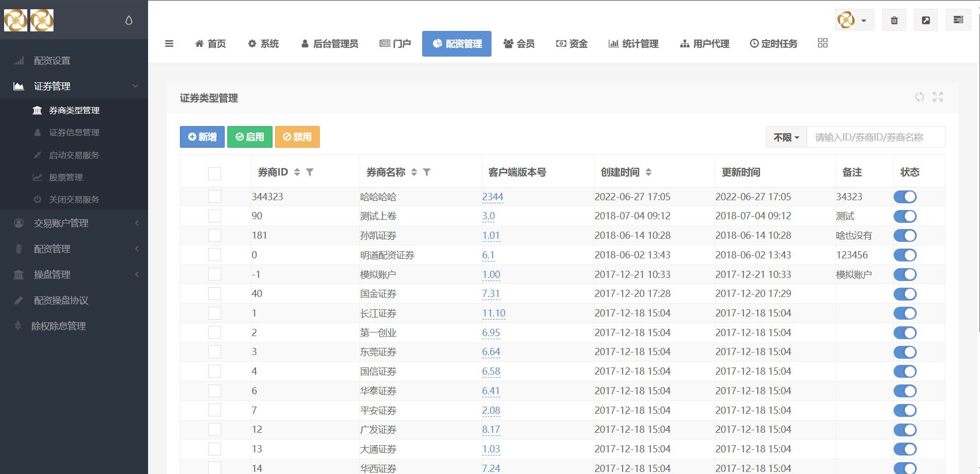Toggle the status switch for 长江证券 row
Screen dimensions: 980x474
click(905, 313)
